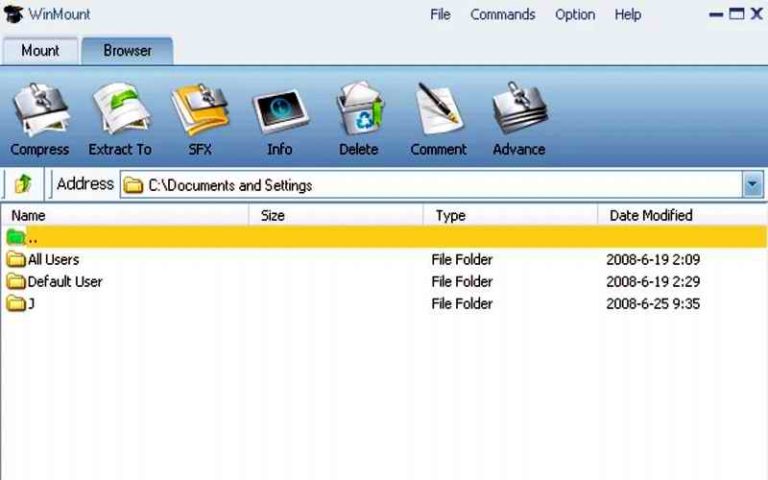Open the Extract To tool
Viewport: 768px width, 480px height.
(120, 112)
